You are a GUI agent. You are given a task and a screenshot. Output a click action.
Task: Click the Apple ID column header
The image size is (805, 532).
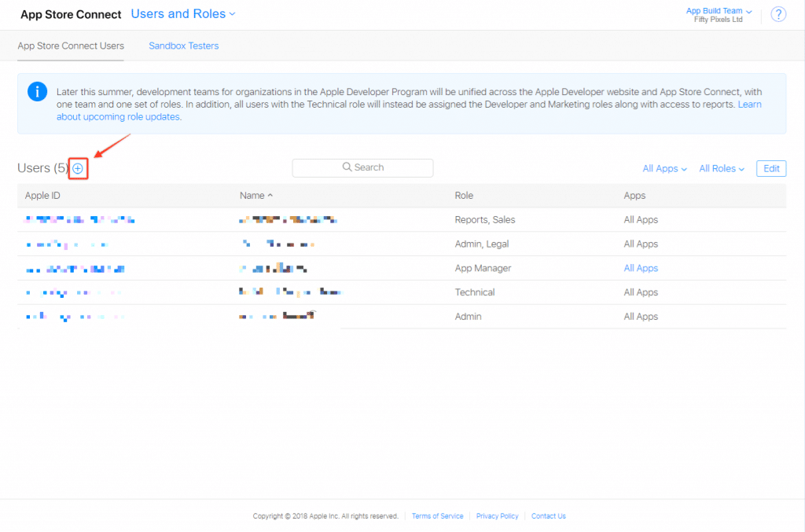pos(42,196)
